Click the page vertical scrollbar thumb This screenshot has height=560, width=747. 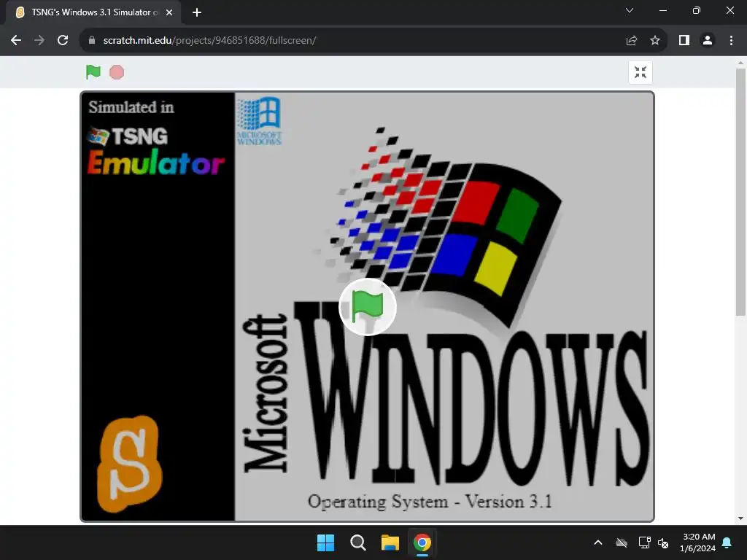pyautogui.click(x=740, y=192)
